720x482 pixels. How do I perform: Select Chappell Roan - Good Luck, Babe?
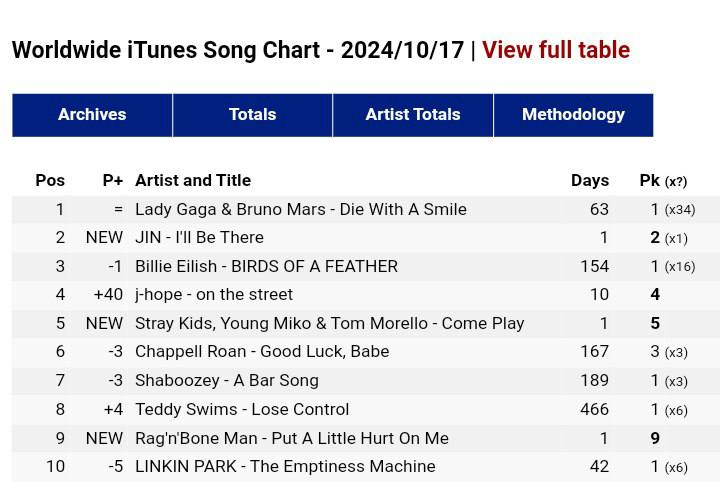coord(262,352)
